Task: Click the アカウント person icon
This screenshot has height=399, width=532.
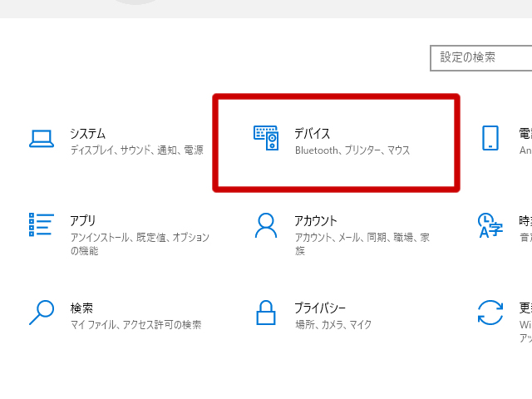Action: click(x=266, y=225)
